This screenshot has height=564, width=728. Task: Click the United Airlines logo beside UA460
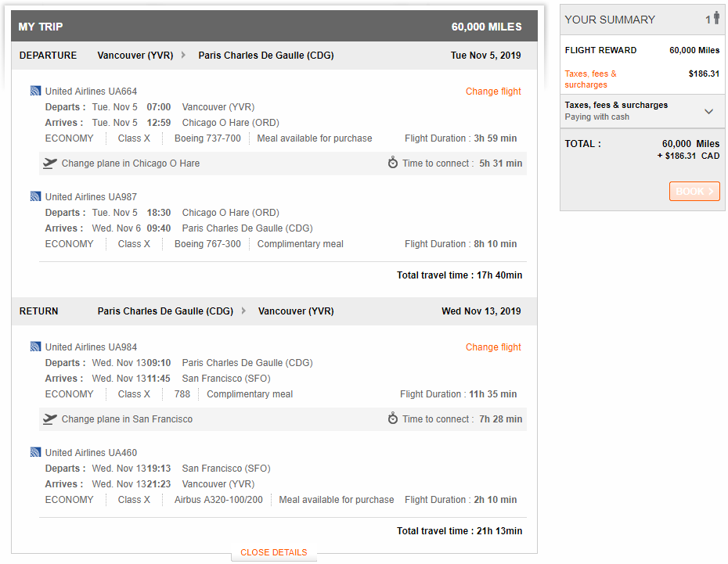pyautogui.click(x=35, y=452)
